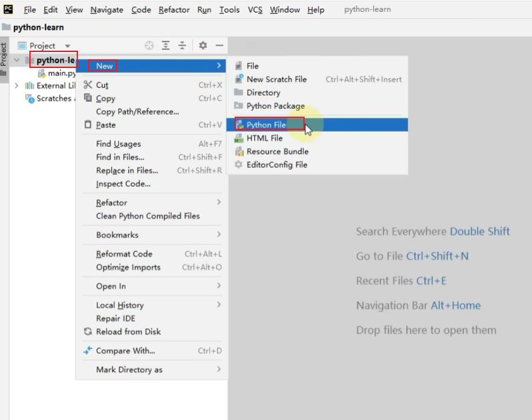Click the Expand All icon in Project panel

(x=166, y=45)
